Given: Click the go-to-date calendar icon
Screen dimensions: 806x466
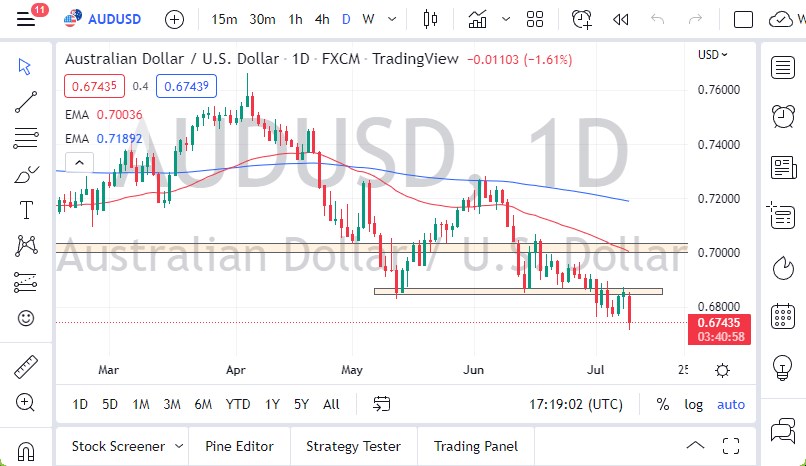Looking at the screenshot, I should coord(382,404).
